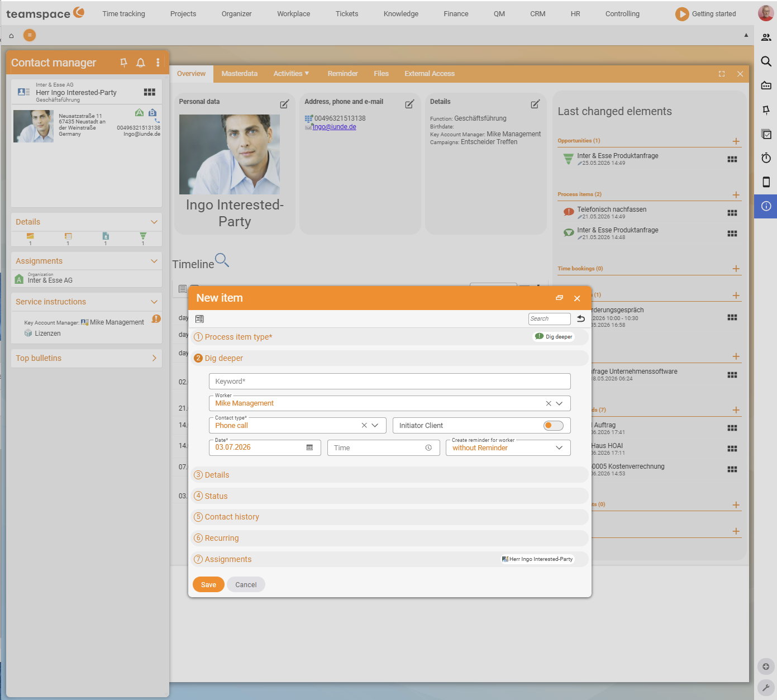Toggle fullscreen for contact overview
The image size is (777, 700).
coord(722,74)
